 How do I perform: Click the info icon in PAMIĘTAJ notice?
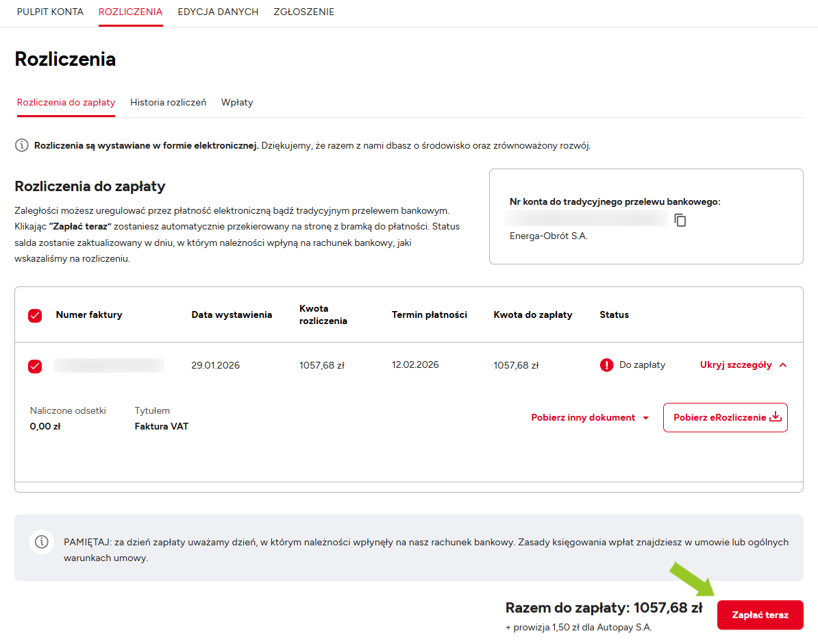(x=42, y=542)
